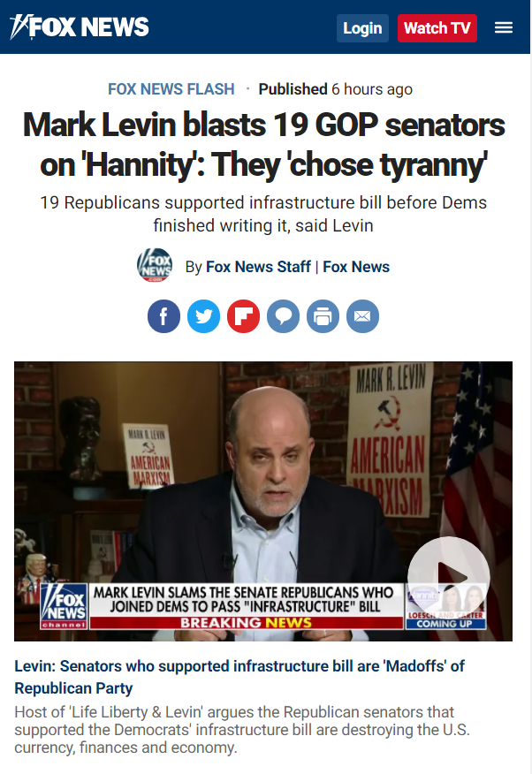Click the Login button
The height and width of the screenshot is (774, 532).
click(x=362, y=28)
